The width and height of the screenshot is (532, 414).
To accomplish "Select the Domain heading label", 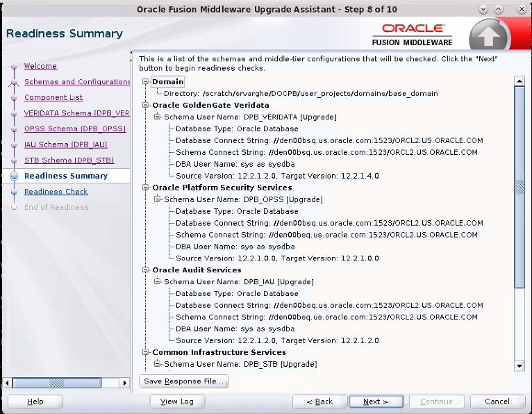I will 167,81.
